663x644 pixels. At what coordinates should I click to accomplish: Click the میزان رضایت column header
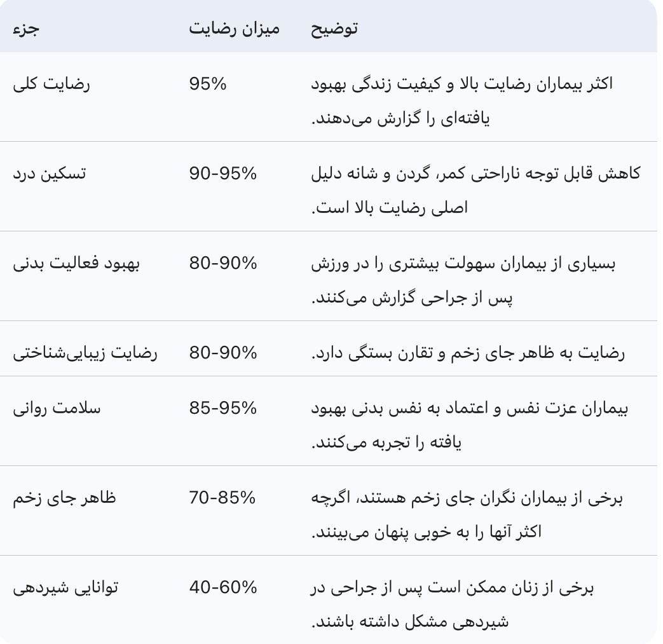pos(234,29)
